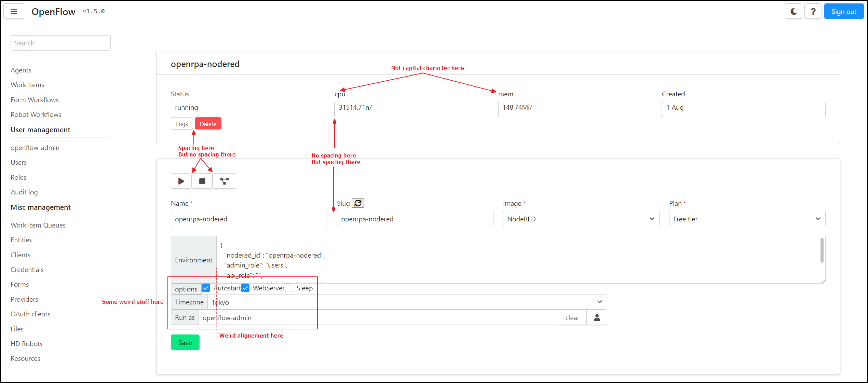
Task: Go to Files section
Action: click(x=17, y=329)
